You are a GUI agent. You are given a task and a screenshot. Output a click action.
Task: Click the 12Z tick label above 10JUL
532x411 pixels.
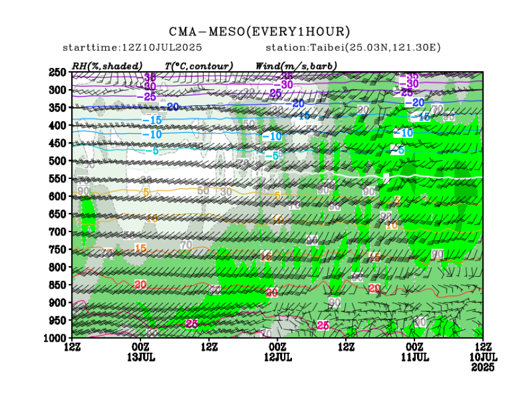point(483,347)
